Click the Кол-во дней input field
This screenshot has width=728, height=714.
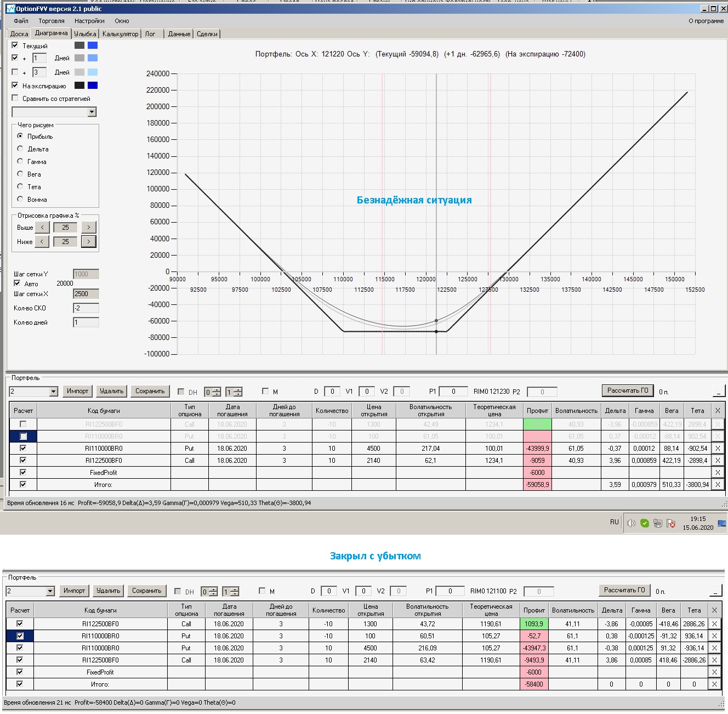click(86, 322)
